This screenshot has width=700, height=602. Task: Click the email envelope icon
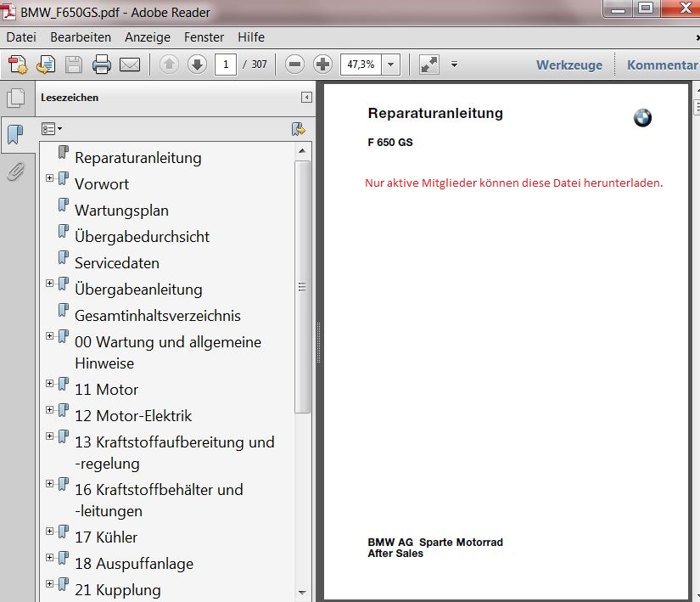pyautogui.click(x=129, y=65)
